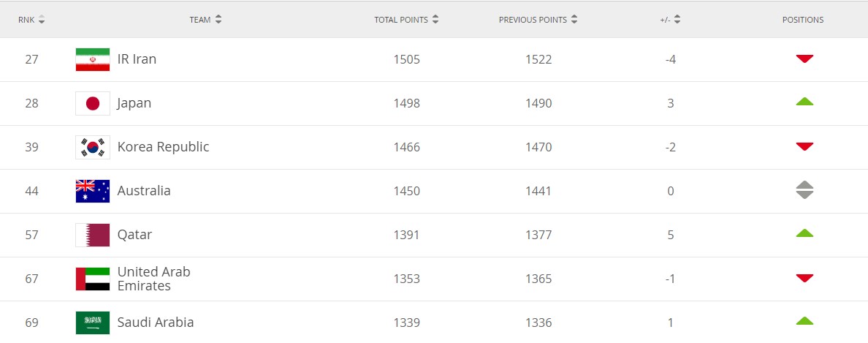Screen dimensions: 868x343
Task: Click Qatar's total points value 1391
Action: pyautogui.click(x=407, y=235)
